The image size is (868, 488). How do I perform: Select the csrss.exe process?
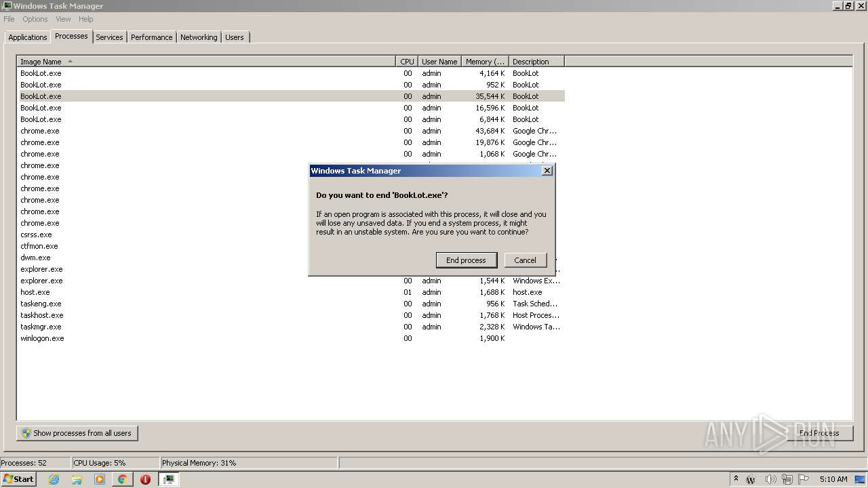coord(36,235)
